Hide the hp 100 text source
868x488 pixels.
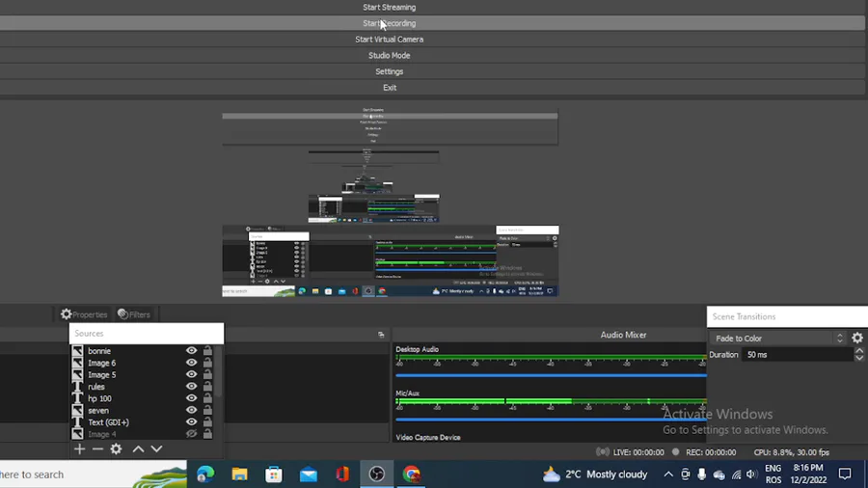[192, 398]
